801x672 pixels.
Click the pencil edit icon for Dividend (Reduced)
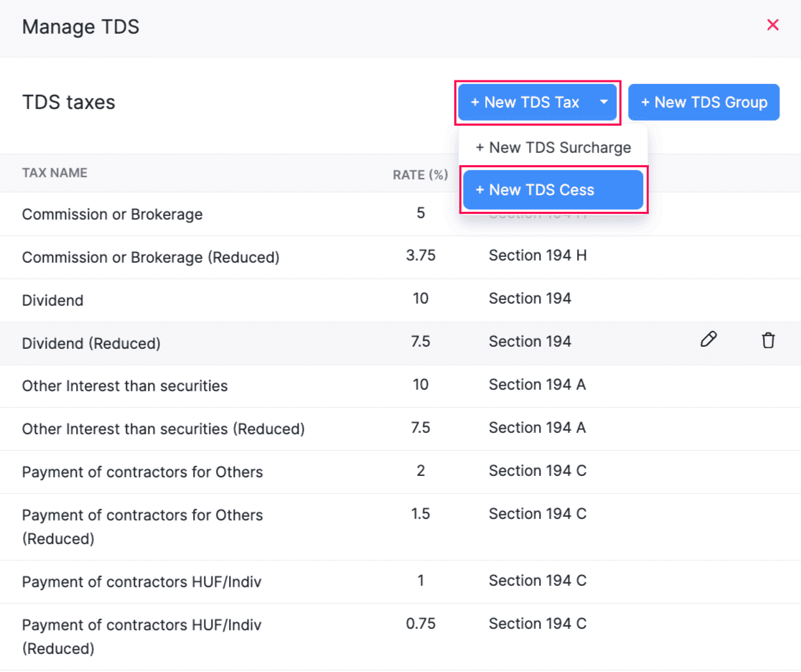click(x=708, y=340)
